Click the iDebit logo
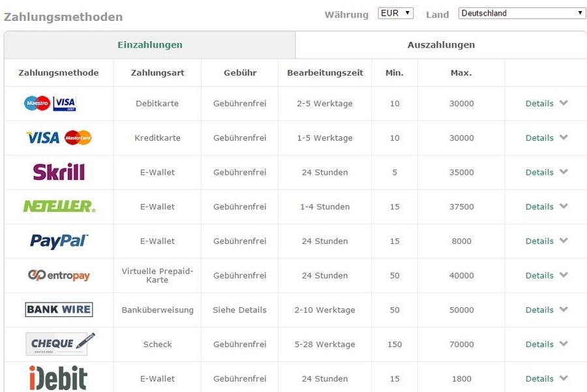587x392 pixels. click(58, 378)
